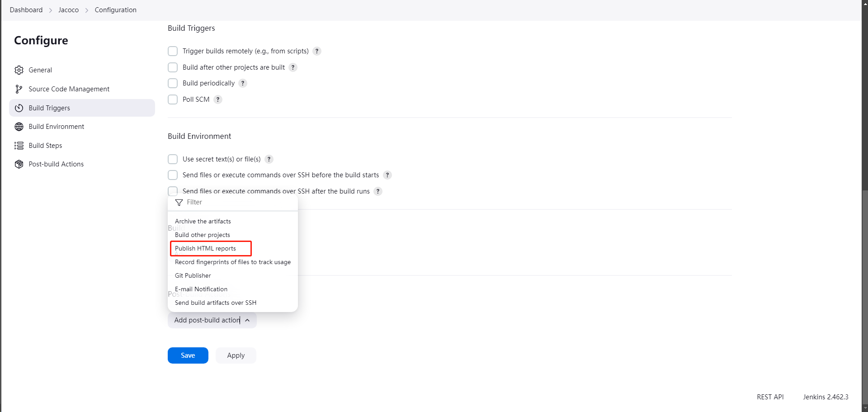Click the Build Triggers clock icon
Viewport: 868px width, 412px height.
[x=19, y=108]
